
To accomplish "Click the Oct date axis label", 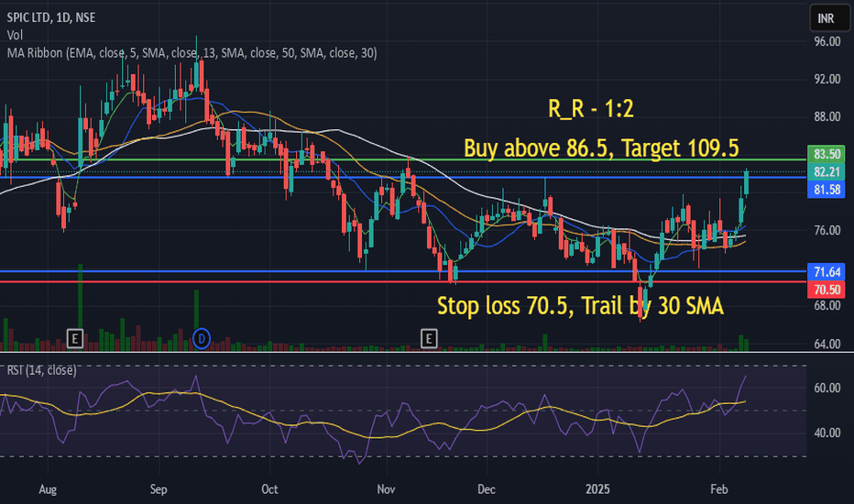I will pyautogui.click(x=269, y=489).
